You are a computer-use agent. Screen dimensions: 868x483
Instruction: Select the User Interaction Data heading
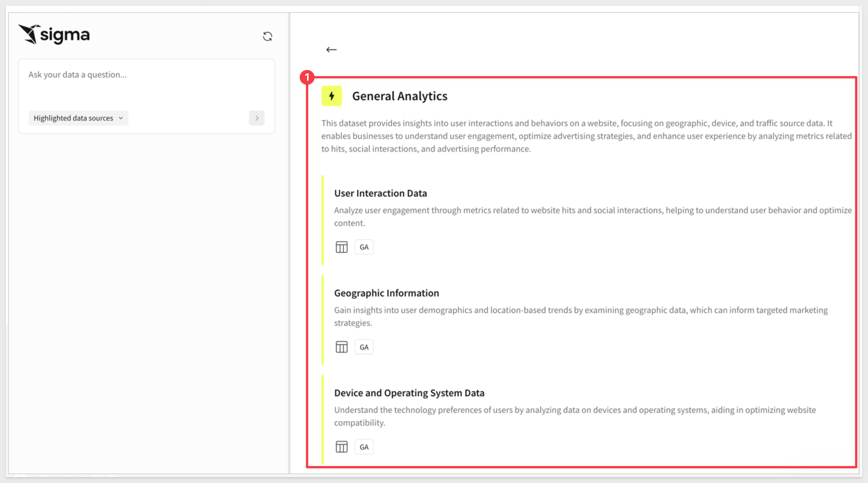pos(380,193)
